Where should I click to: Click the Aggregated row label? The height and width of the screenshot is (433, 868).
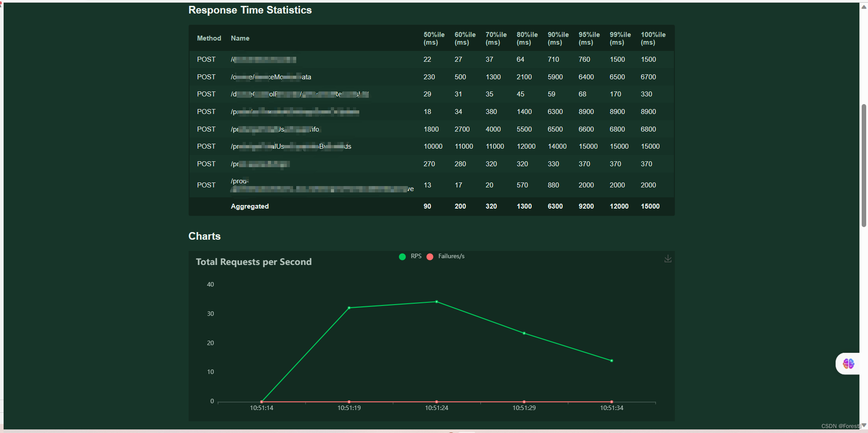point(250,206)
